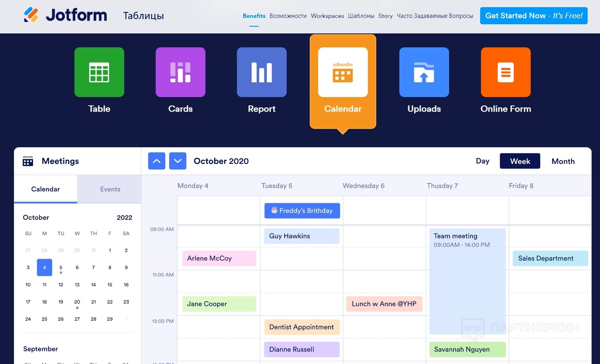The width and height of the screenshot is (600, 364).
Task: Click the September month label
Action: click(41, 349)
